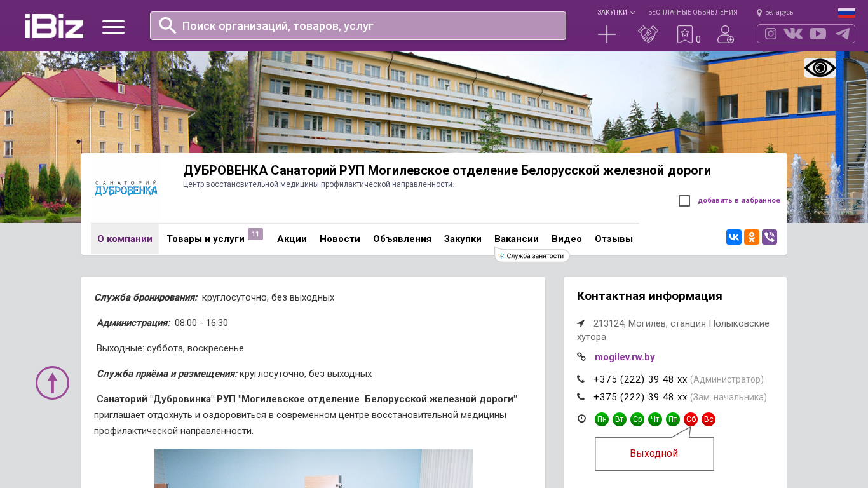Click the Служба приёма и размещения line

click(234, 374)
